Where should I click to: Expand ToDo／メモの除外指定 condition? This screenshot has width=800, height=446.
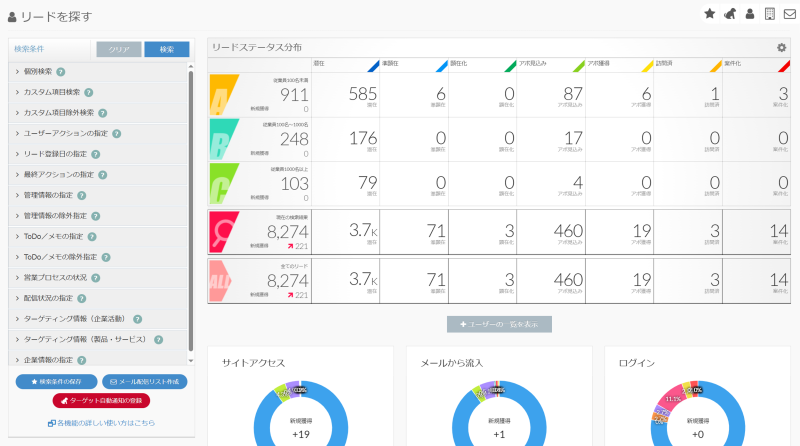[x=98, y=257]
